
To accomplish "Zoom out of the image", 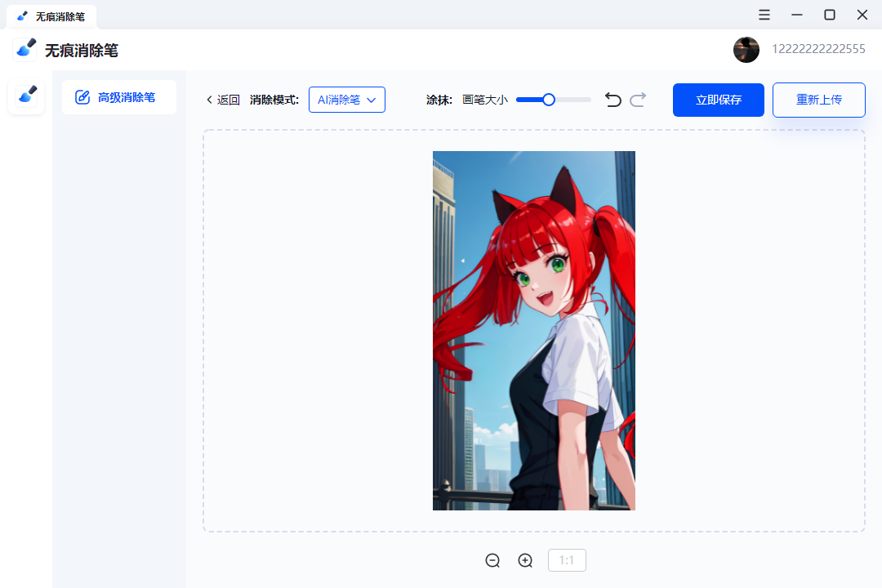I will point(492,560).
